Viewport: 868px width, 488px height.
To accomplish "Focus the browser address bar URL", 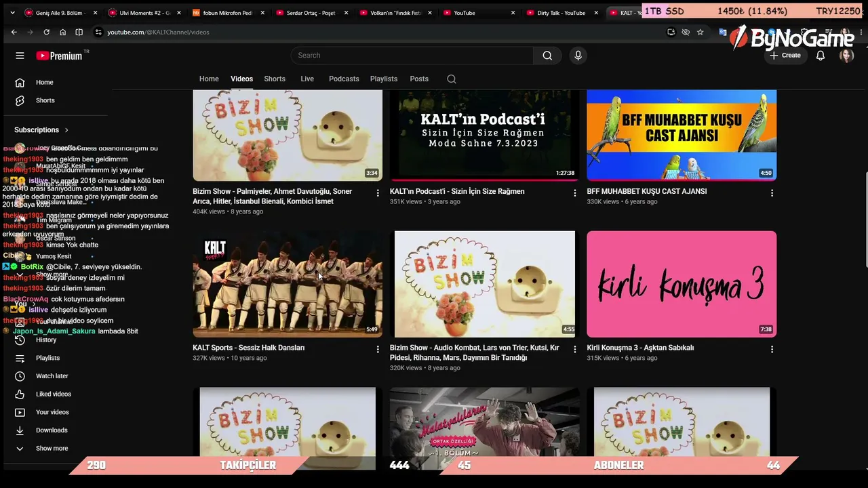I will [x=158, y=32].
